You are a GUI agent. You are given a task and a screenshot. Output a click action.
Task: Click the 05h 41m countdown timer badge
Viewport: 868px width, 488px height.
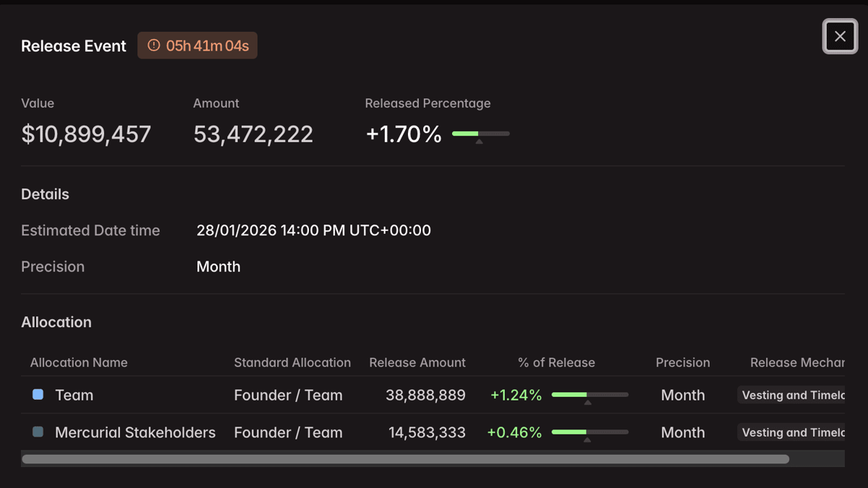pos(197,46)
